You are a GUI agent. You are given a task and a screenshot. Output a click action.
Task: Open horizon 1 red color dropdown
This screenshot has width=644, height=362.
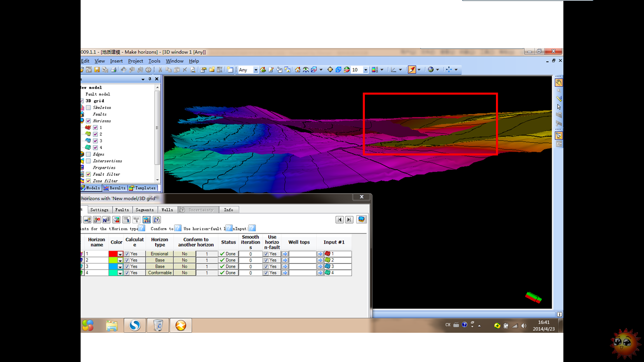coord(120,254)
